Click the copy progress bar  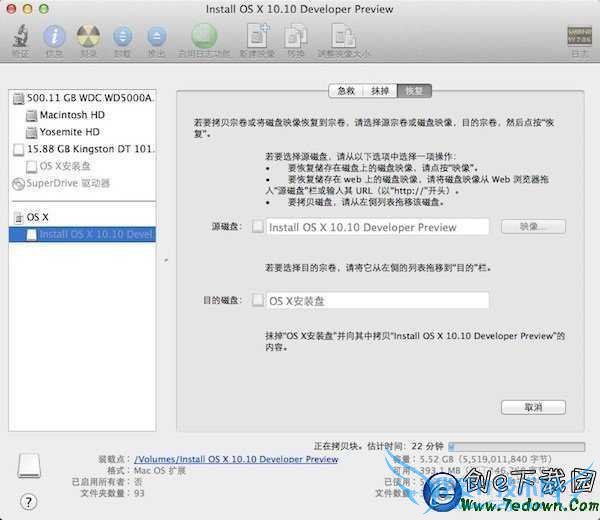516,446
